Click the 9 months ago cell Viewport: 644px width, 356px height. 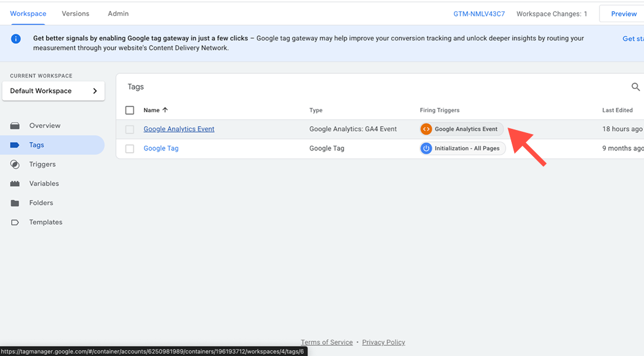623,148
